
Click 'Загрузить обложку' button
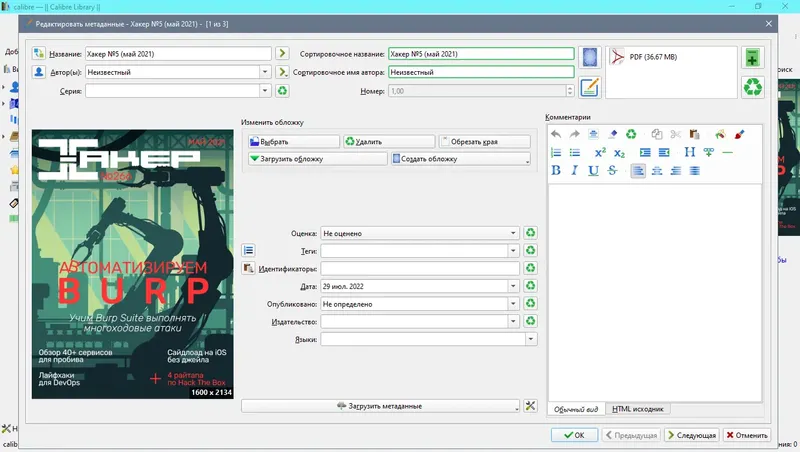(x=317, y=159)
